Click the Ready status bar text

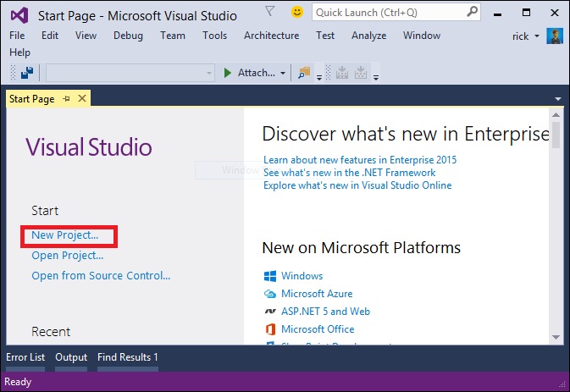tap(18, 382)
